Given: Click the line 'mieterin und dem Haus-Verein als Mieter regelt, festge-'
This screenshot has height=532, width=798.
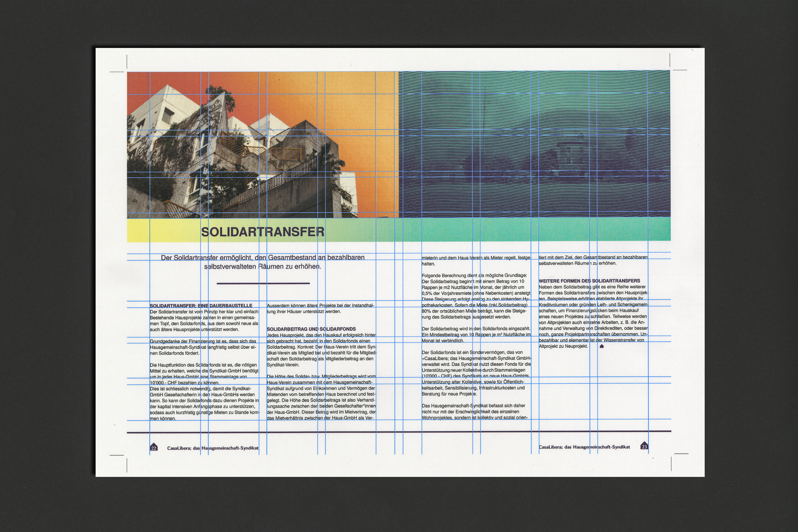Looking at the screenshot, I should click(x=476, y=258).
